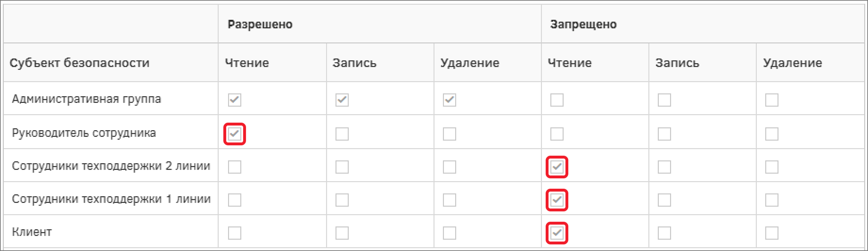
Task: Tick forbidden Запись for Административная группа
Action: [x=664, y=100]
